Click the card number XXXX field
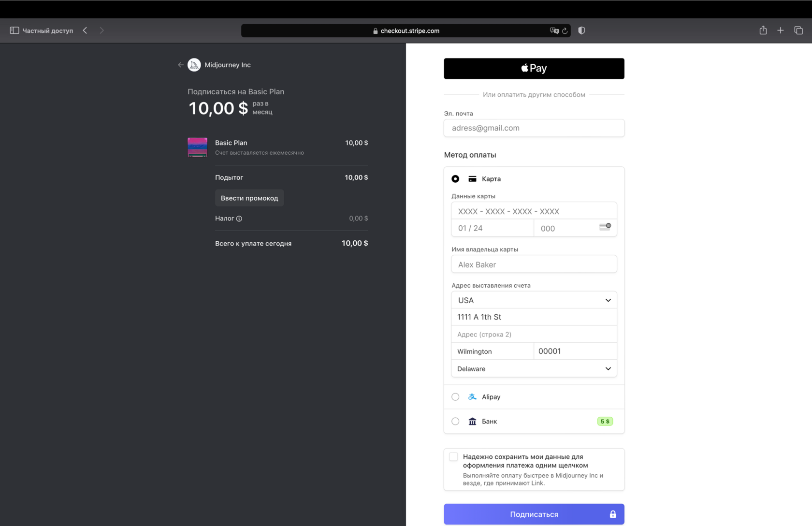The height and width of the screenshot is (526, 812). click(534, 211)
